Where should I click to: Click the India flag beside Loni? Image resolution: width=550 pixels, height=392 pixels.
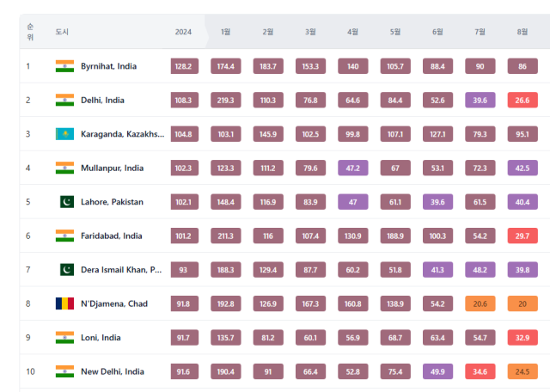click(64, 338)
